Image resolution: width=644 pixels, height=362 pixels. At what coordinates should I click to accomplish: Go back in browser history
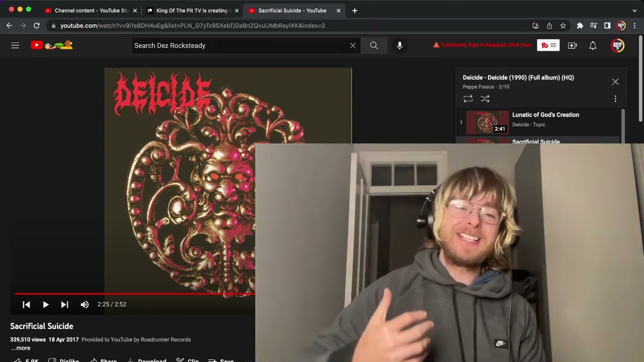pyautogui.click(x=9, y=26)
